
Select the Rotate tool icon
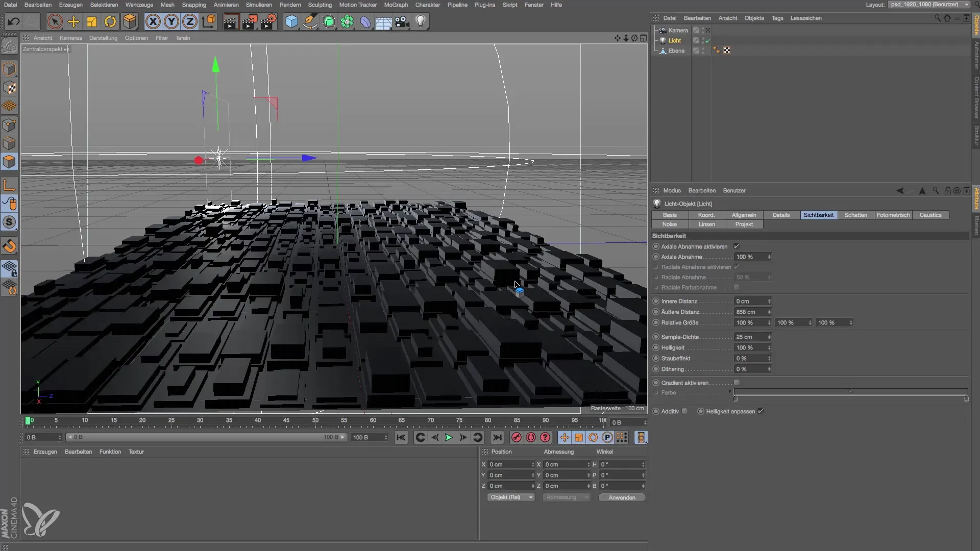(110, 21)
